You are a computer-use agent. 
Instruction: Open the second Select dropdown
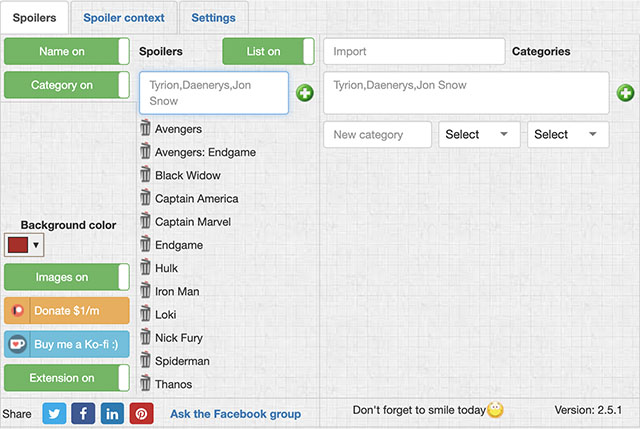click(x=568, y=134)
